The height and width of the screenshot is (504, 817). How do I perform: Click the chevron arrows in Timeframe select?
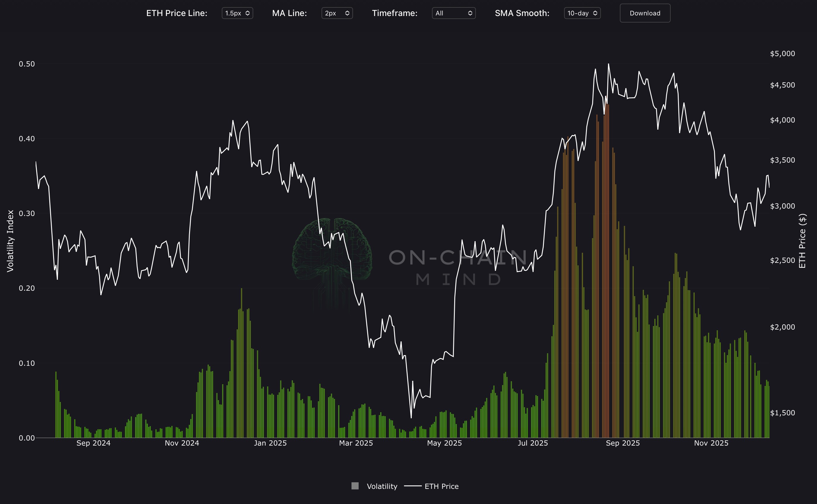tap(470, 13)
